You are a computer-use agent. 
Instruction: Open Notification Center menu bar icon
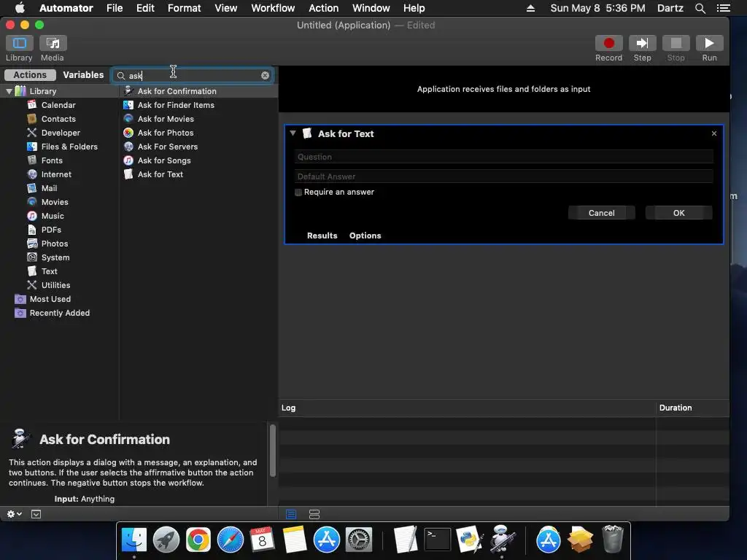coord(723,8)
